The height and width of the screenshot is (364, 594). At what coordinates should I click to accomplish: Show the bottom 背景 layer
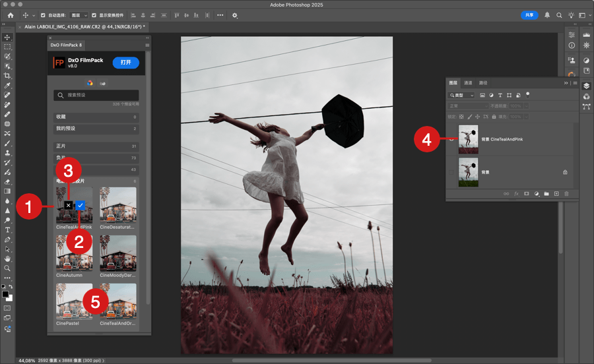pos(452,172)
